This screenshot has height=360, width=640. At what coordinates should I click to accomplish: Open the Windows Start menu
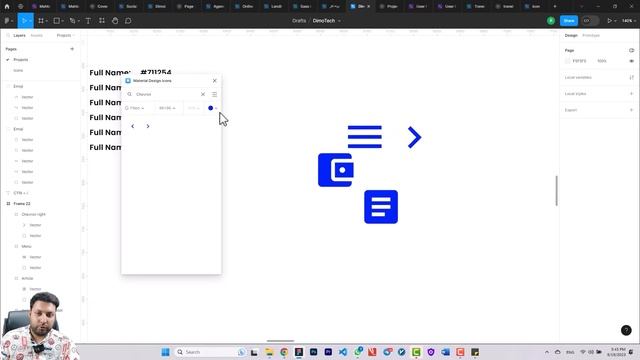coord(165,352)
